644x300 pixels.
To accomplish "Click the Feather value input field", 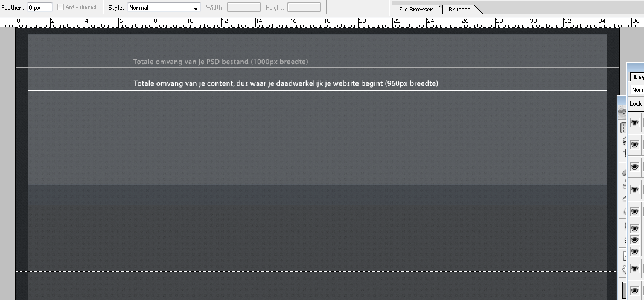I will [39, 8].
